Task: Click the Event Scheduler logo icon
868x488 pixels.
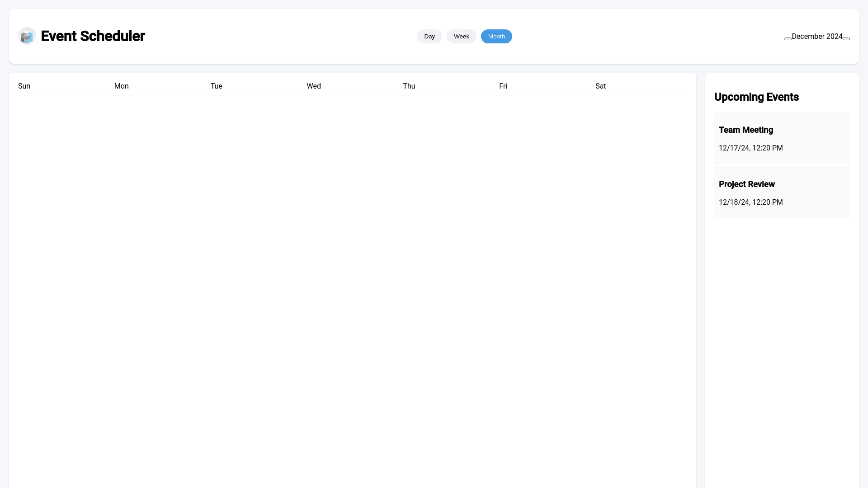Action: (27, 36)
